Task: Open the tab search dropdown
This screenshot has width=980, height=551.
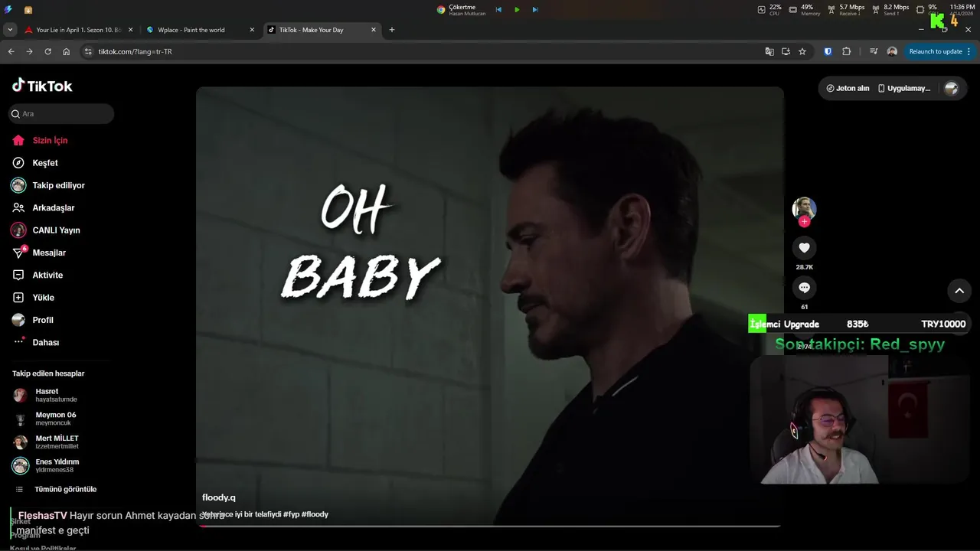Action: coord(10,30)
